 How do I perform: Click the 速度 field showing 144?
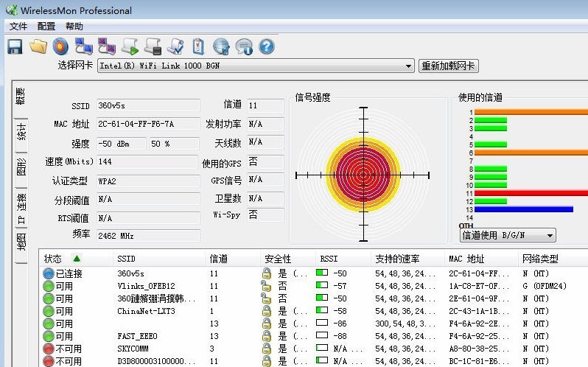[147, 161]
